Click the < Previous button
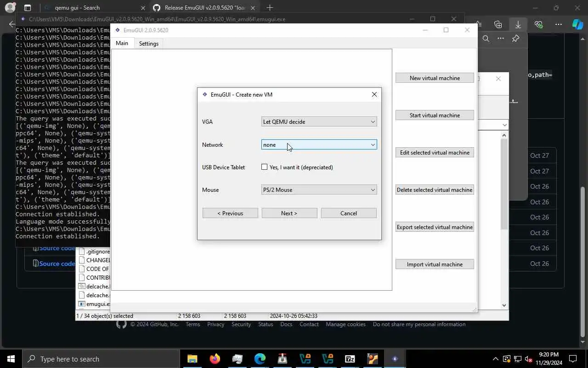588x368 pixels. tap(230, 213)
